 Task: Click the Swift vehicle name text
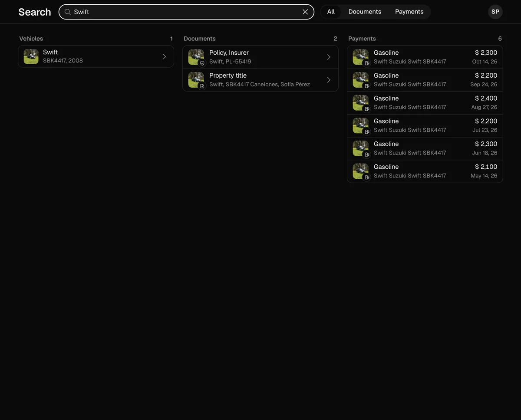(50, 52)
